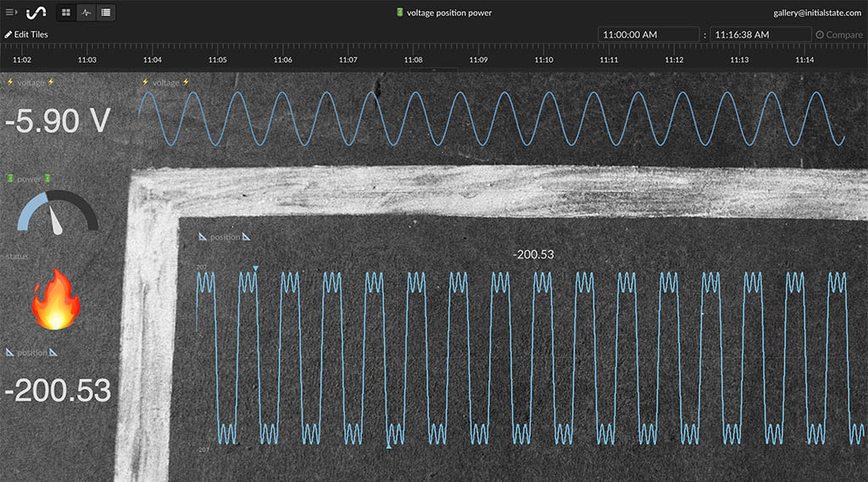868x482 pixels.
Task: Open the sidebar menu with the hamburger icon
Action: pyautogui.click(x=12, y=13)
